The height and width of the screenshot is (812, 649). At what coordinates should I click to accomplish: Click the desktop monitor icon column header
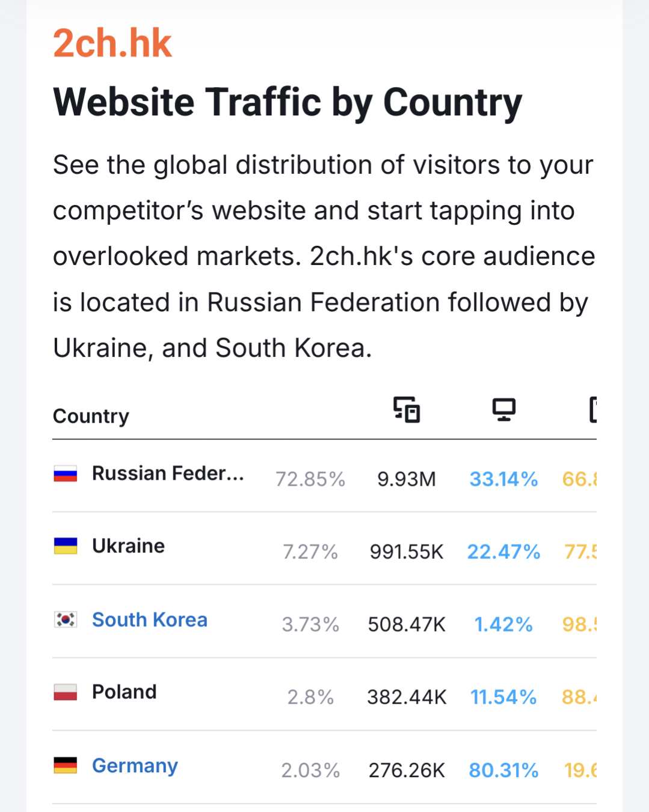pos(503,410)
